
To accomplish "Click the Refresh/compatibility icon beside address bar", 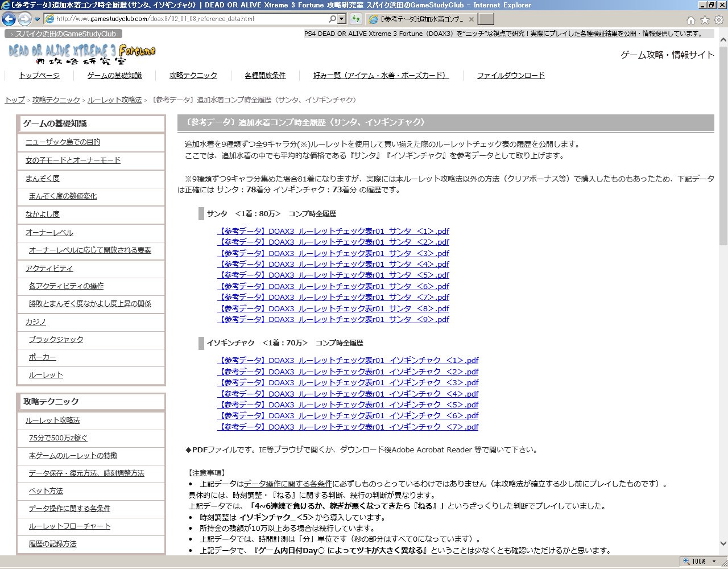I will point(356,19).
